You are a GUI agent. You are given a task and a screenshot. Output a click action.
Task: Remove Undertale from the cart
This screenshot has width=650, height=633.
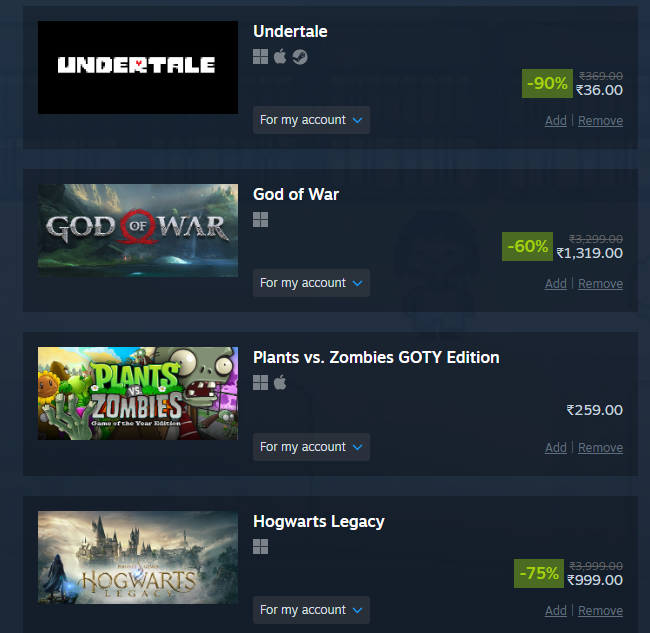tap(600, 121)
